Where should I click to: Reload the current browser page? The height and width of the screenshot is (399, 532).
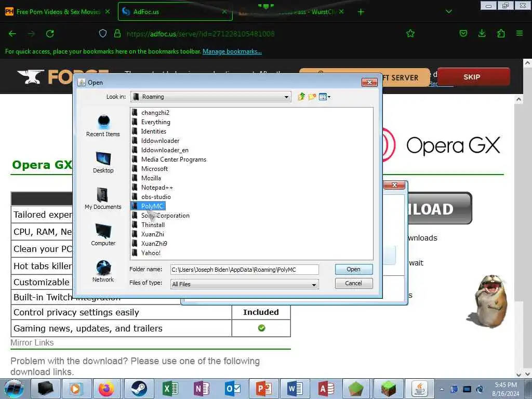pos(50,34)
